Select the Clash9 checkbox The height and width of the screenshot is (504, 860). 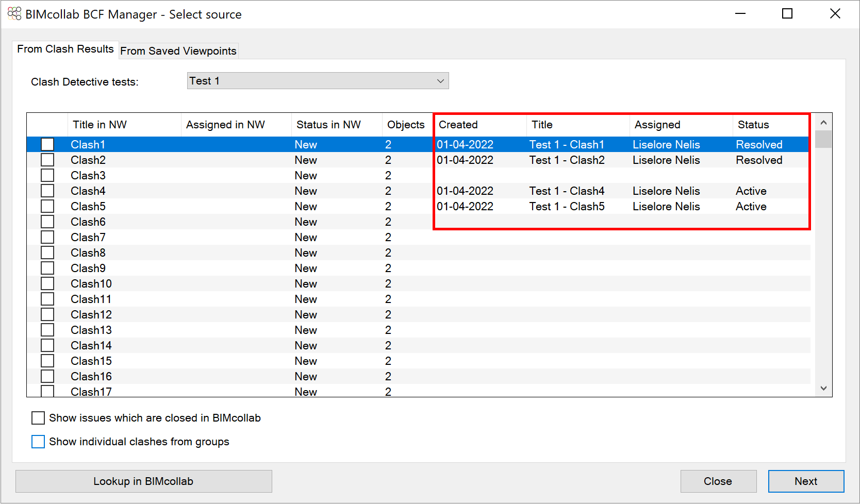pyautogui.click(x=47, y=268)
